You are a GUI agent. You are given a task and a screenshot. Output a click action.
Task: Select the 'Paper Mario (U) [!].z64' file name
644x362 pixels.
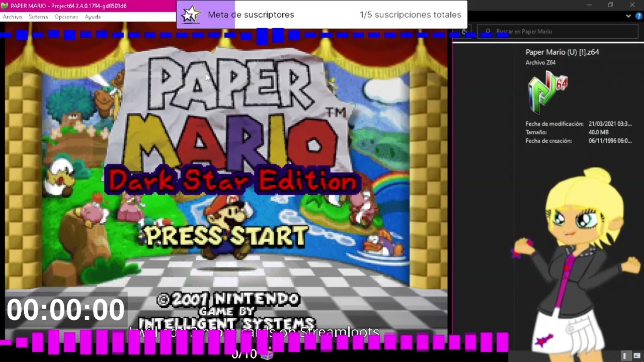[562, 52]
